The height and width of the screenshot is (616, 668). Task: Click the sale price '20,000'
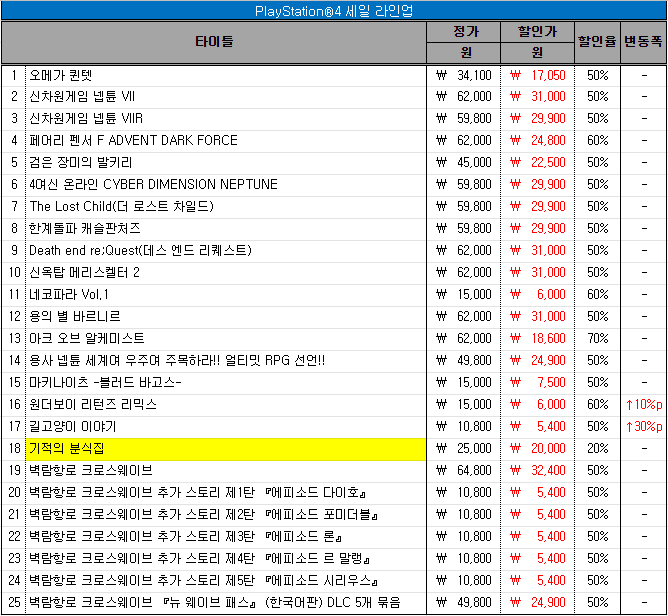pos(548,449)
